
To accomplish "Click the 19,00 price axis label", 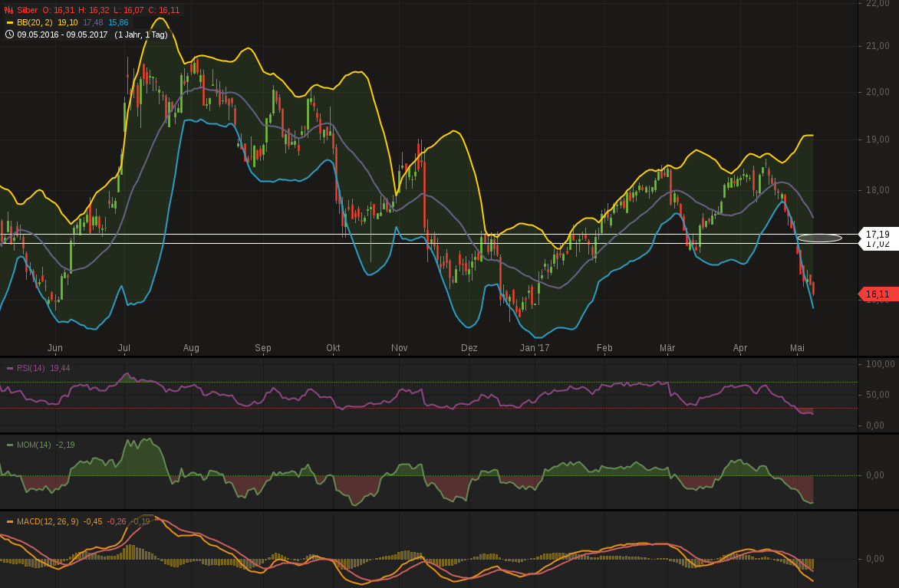I will [x=878, y=140].
